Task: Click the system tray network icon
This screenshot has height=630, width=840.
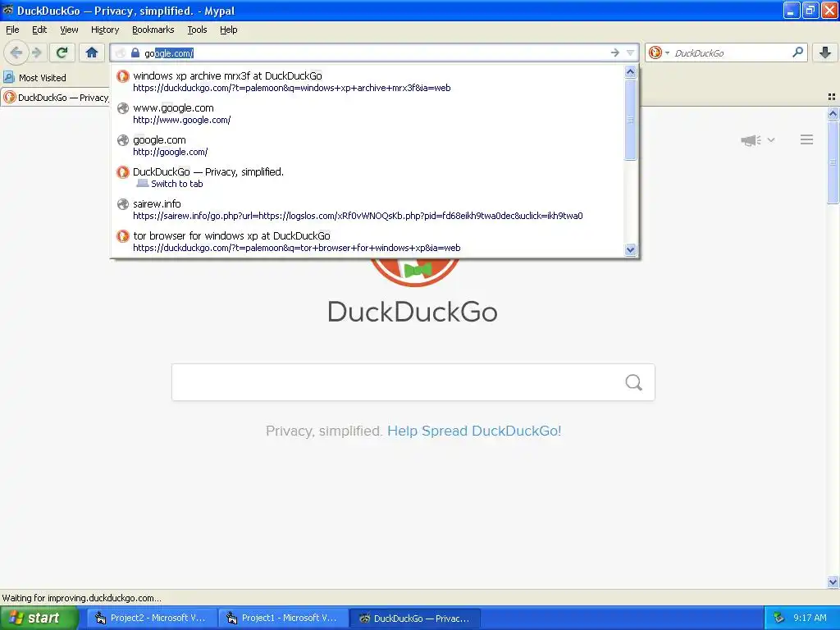Action: [x=778, y=619]
